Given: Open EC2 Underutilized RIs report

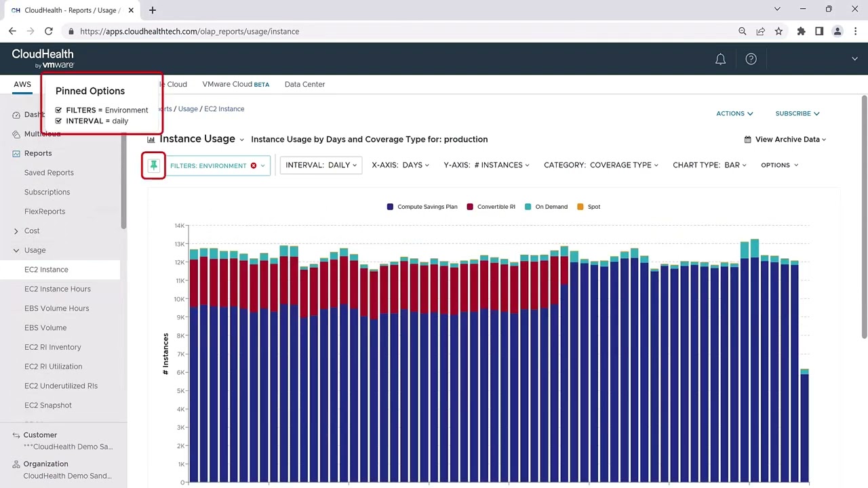Looking at the screenshot, I should tap(61, 386).
